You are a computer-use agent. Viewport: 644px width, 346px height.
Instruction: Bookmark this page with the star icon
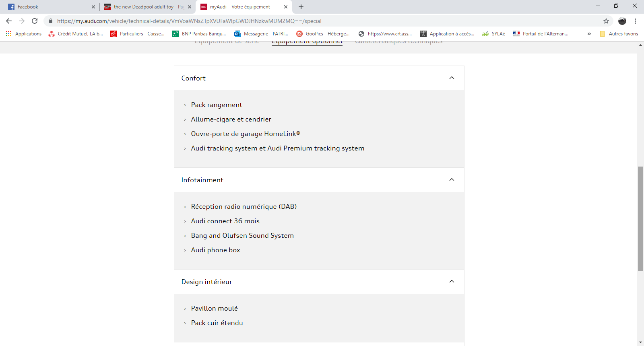[x=606, y=21]
